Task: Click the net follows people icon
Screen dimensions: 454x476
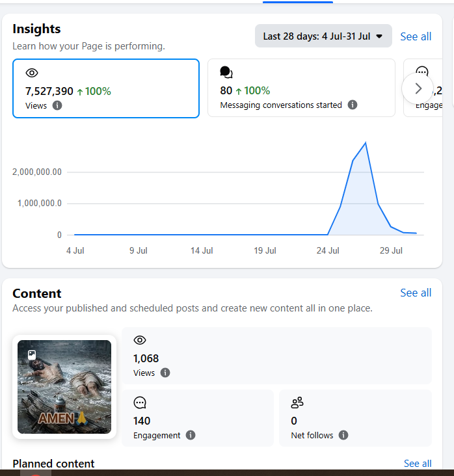Action: 297,403
